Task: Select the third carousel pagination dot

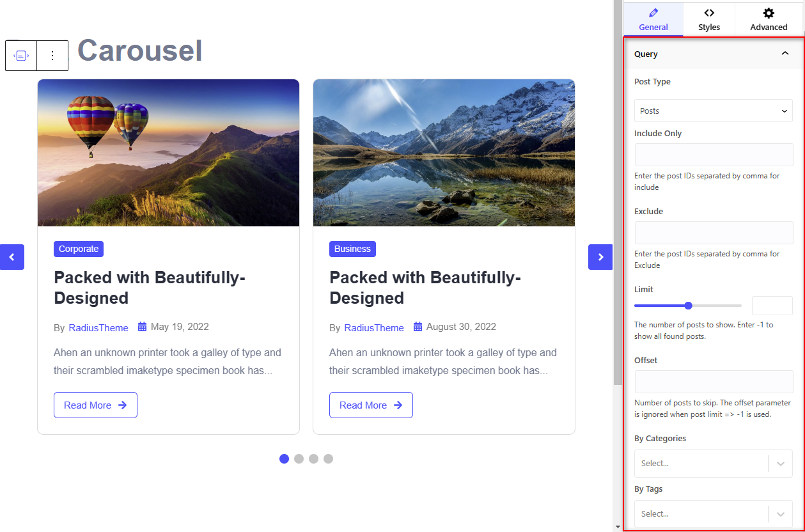Action: click(x=313, y=458)
